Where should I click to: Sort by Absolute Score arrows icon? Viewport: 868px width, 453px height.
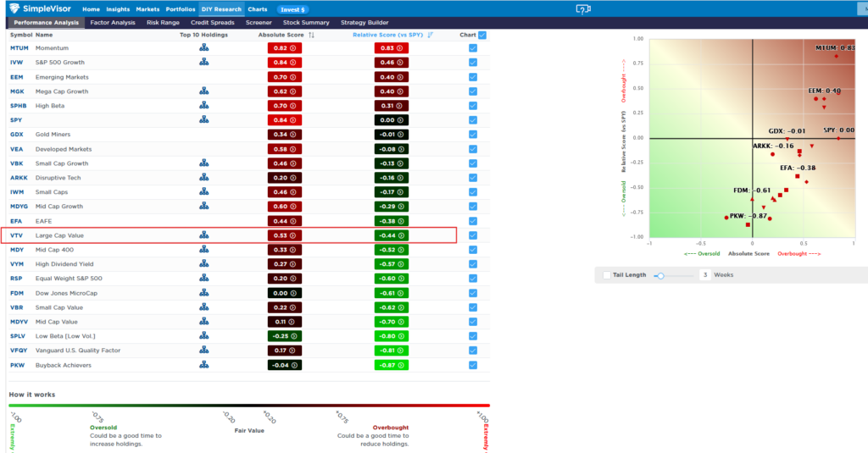click(x=312, y=35)
